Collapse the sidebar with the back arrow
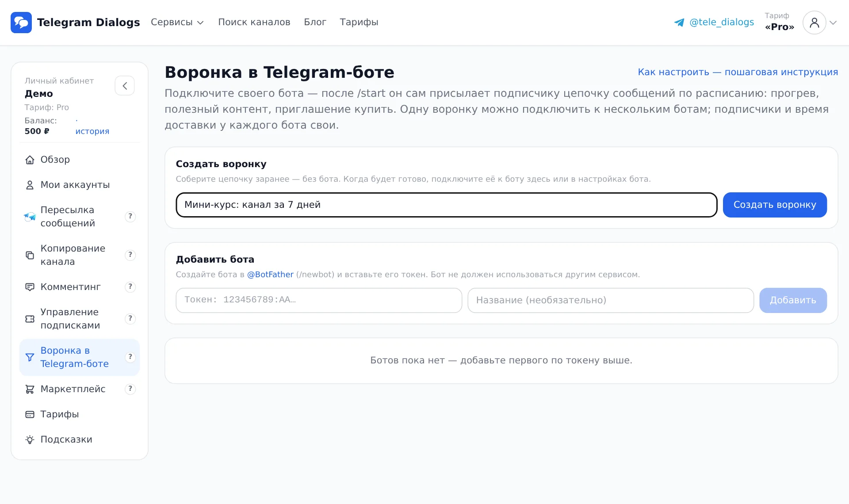849x504 pixels. point(125,86)
